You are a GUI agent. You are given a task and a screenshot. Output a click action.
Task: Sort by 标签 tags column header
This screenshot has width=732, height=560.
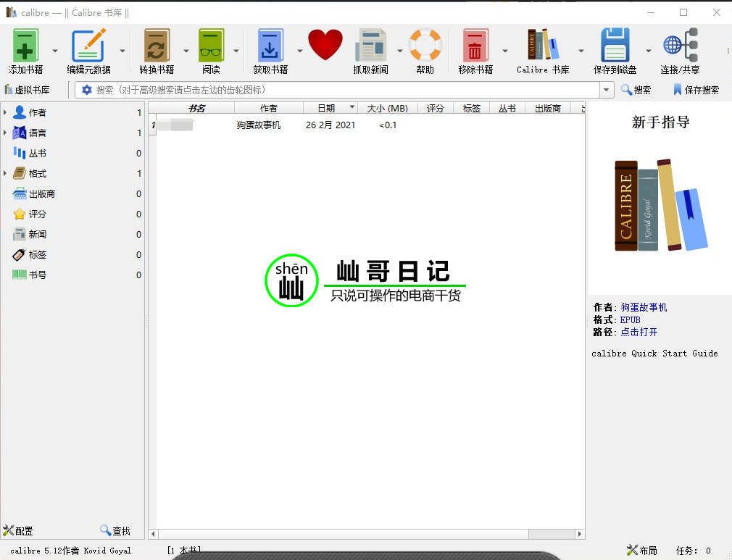(x=472, y=108)
